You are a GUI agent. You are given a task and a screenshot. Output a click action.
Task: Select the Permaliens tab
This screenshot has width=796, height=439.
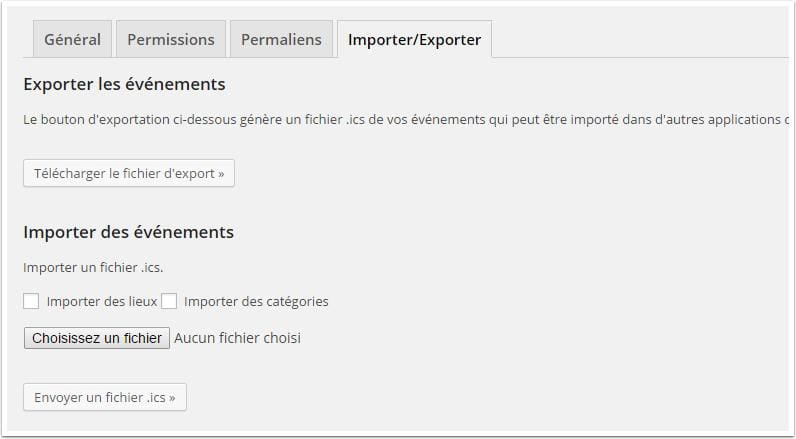coord(281,40)
